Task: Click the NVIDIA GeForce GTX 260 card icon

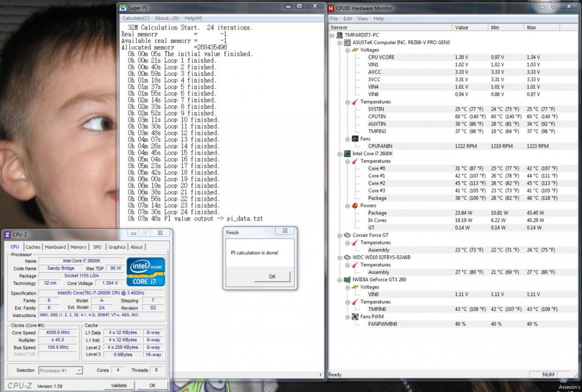Action: 347,279
